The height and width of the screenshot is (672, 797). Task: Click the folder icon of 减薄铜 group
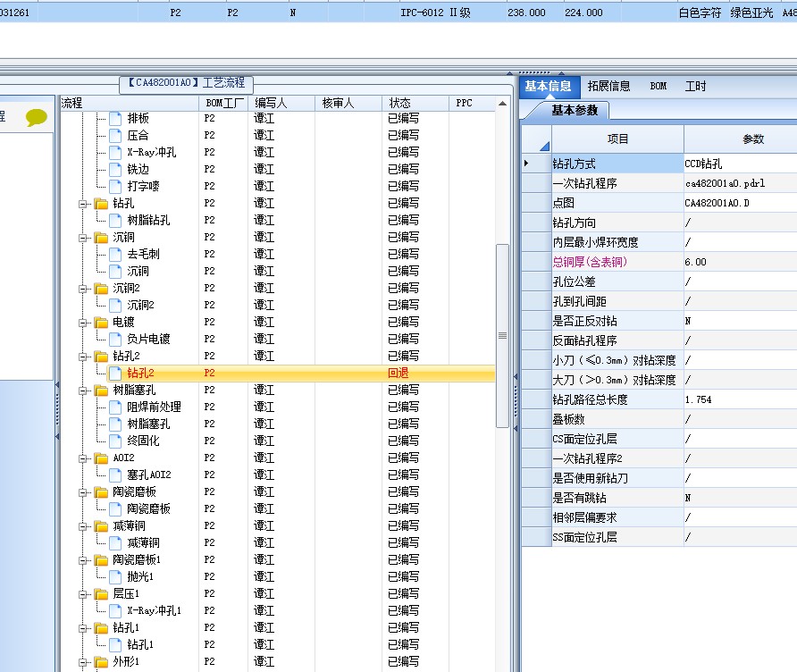pos(101,525)
